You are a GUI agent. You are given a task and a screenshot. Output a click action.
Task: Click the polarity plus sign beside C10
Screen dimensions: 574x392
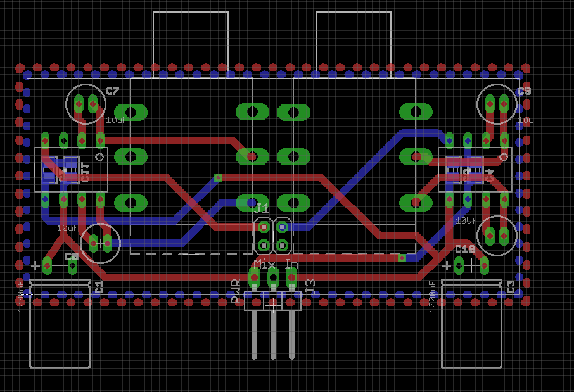tap(447, 265)
